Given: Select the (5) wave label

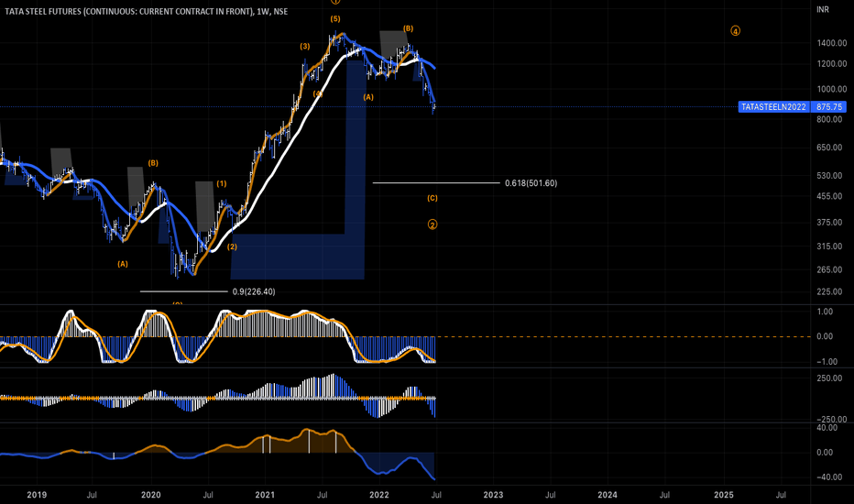Looking at the screenshot, I should pos(335,18).
